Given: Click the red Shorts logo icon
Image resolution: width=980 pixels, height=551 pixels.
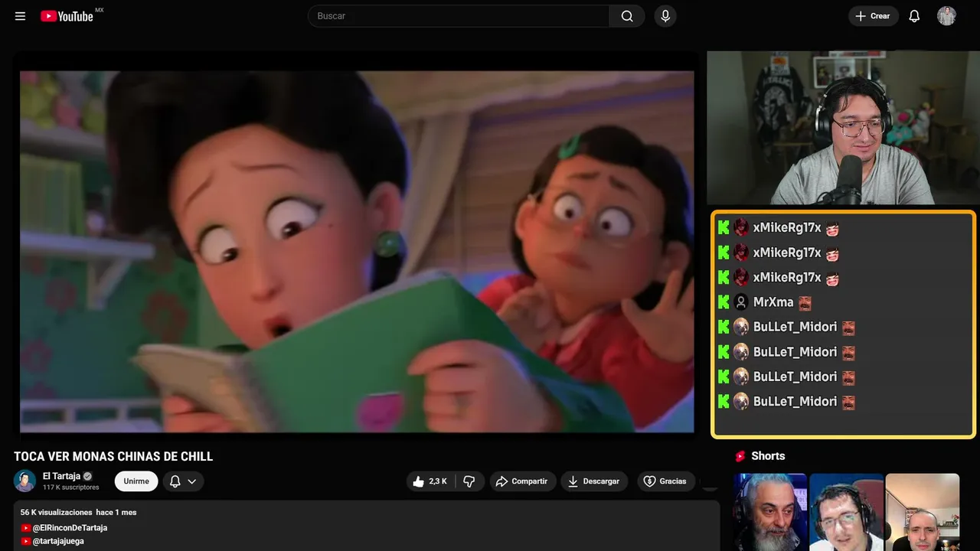Looking at the screenshot, I should click(x=740, y=456).
